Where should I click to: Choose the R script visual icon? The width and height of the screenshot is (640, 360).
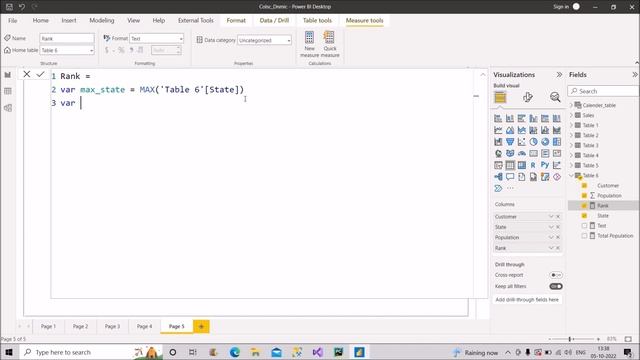(533, 165)
